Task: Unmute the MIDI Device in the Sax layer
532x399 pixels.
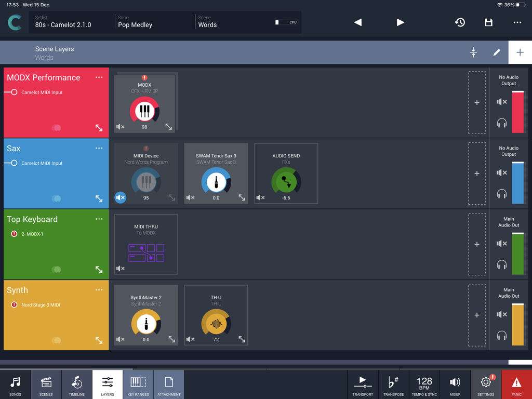Action: [120, 197]
